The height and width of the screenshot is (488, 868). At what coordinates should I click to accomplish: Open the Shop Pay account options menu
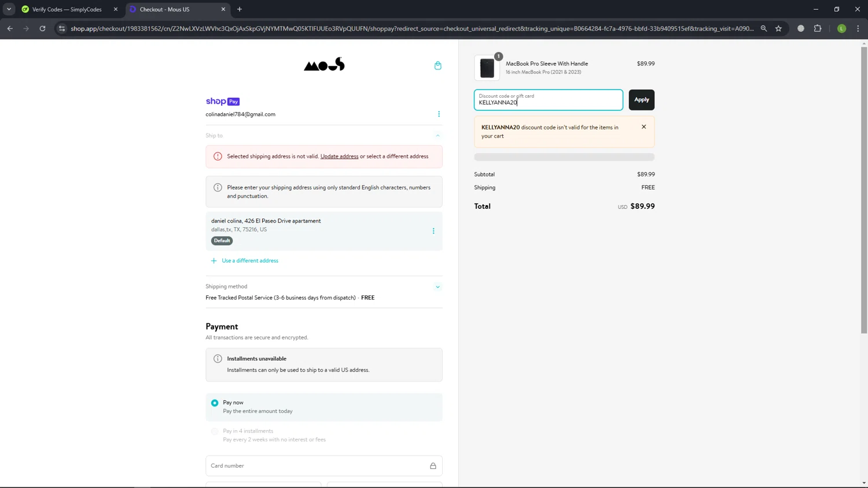pos(439,114)
